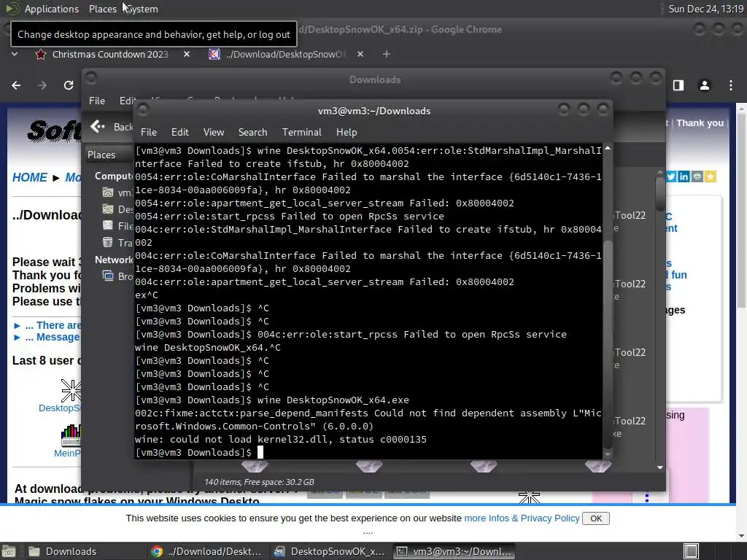Open more Infos & Privacy Policy link
This screenshot has height=560, width=747.
click(522, 518)
